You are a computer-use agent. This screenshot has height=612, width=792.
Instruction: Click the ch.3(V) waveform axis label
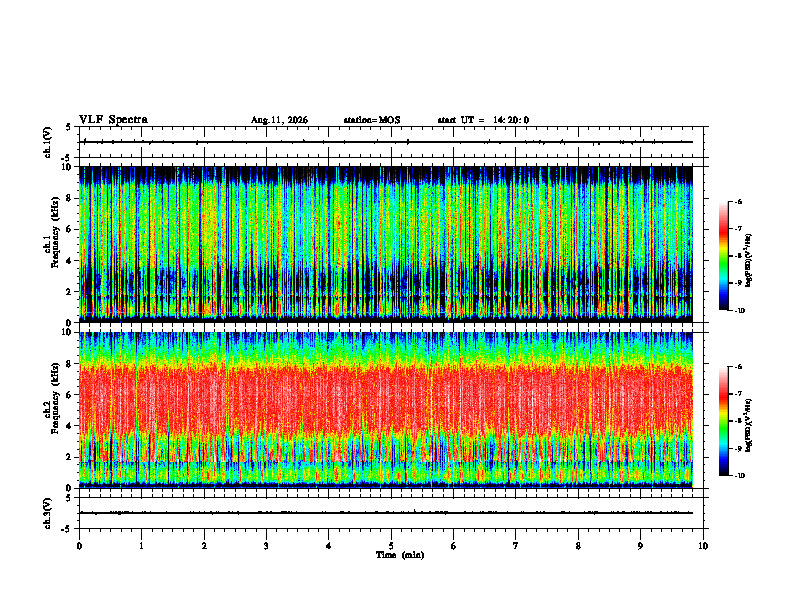pos(48,513)
